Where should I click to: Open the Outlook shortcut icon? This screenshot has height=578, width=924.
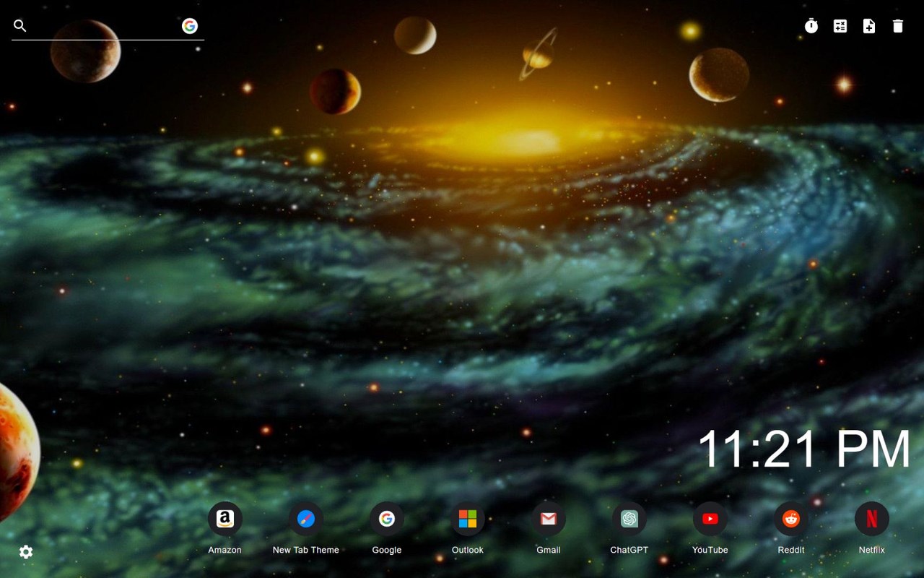click(x=468, y=519)
